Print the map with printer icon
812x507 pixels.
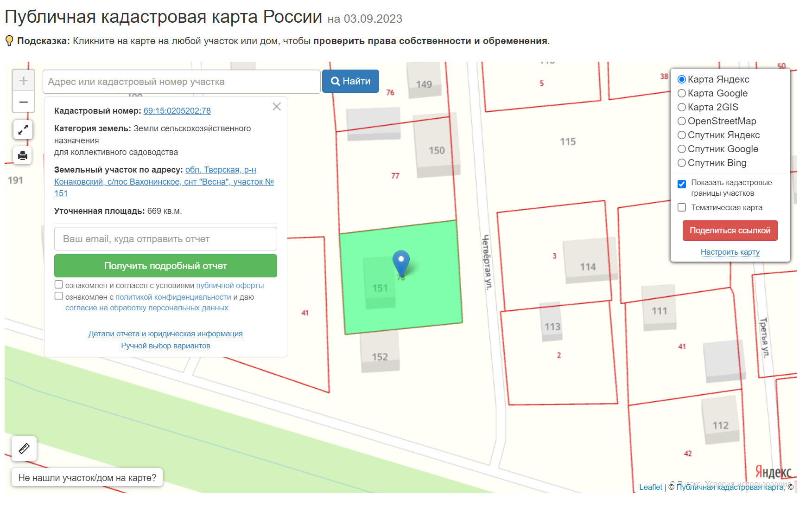23,155
